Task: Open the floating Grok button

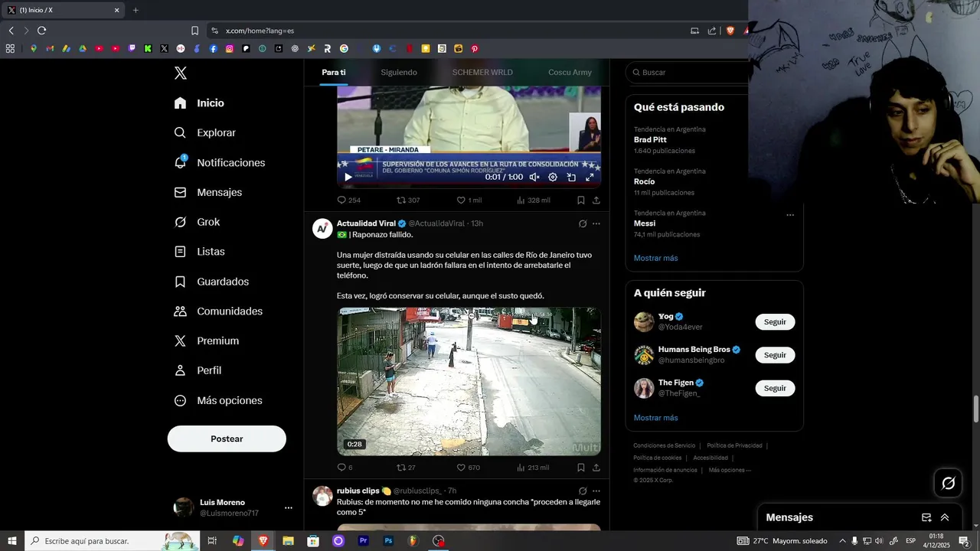Action: tap(948, 483)
